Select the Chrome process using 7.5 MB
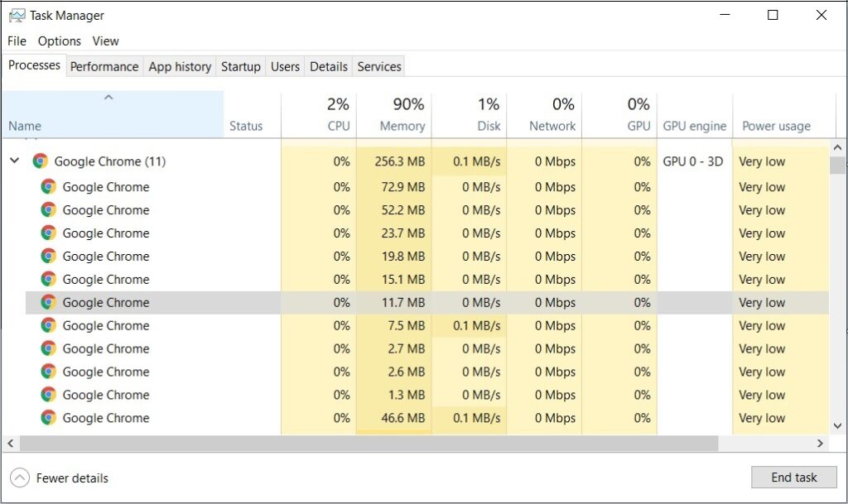848x504 pixels. click(x=105, y=326)
